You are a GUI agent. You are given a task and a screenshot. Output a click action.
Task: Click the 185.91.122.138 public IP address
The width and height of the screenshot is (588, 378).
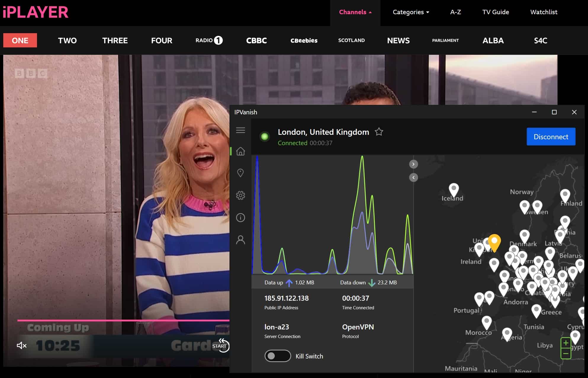coord(286,298)
